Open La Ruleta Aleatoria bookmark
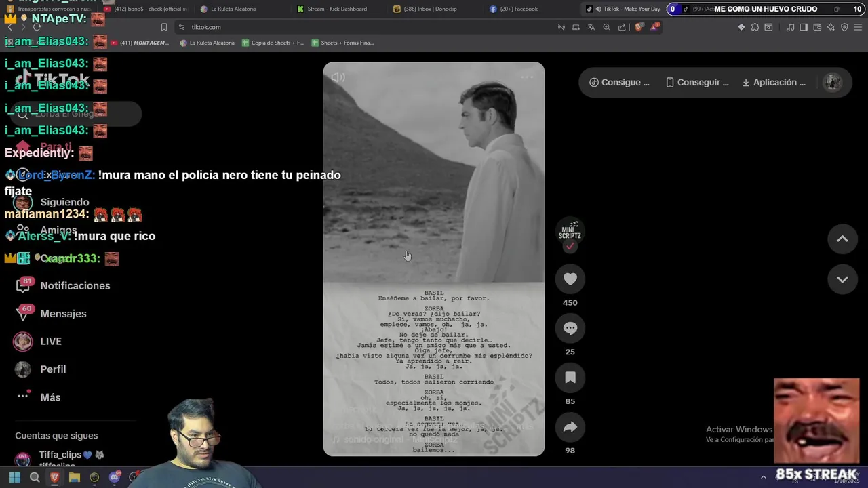Viewport: 868px width, 488px height. coord(207,43)
